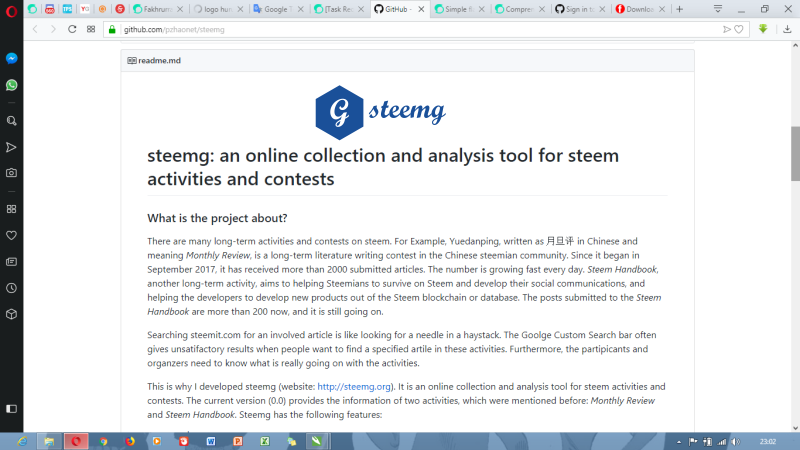
Task: View site security via the green padlock
Action: [x=112, y=30]
